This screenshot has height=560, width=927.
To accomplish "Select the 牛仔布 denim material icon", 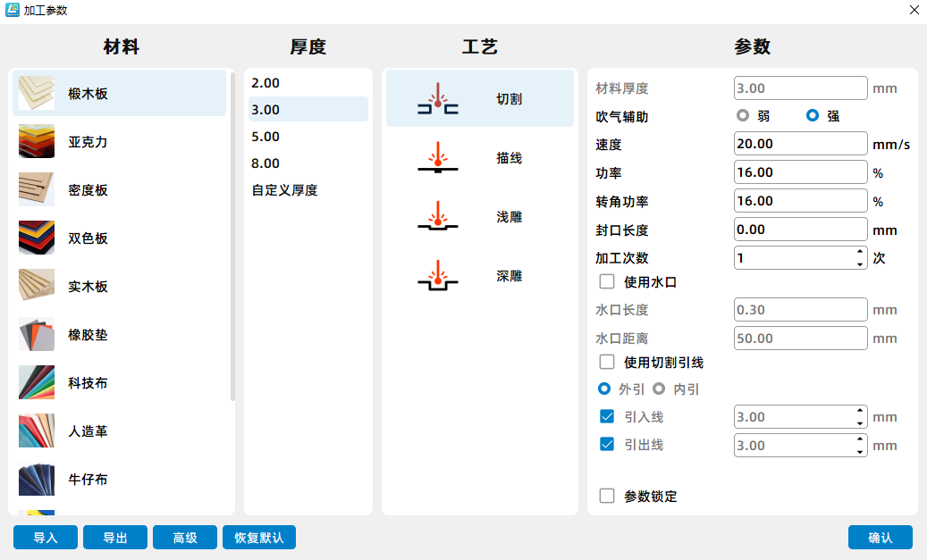I will [x=37, y=480].
